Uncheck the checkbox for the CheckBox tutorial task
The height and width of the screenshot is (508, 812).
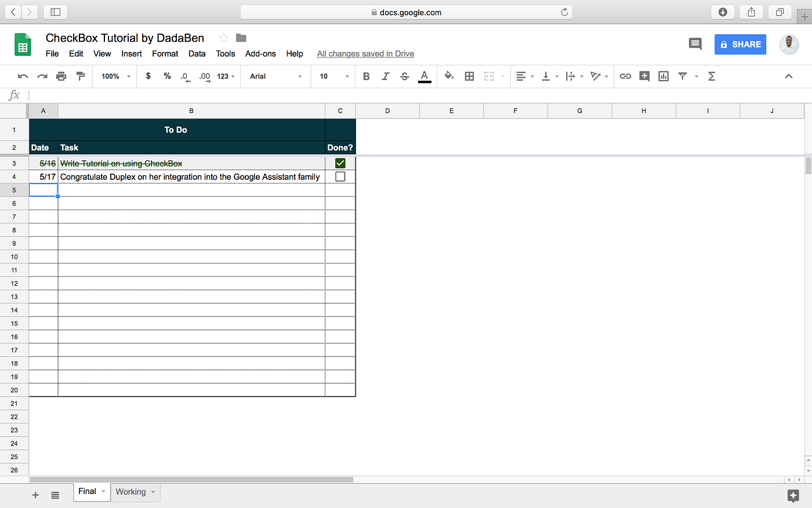(340, 163)
